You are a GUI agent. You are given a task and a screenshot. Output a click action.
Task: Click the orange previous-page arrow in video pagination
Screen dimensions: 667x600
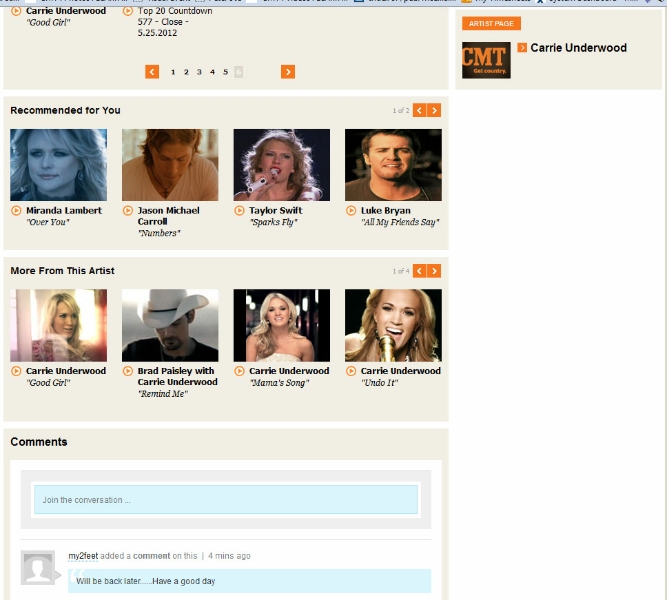152,72
